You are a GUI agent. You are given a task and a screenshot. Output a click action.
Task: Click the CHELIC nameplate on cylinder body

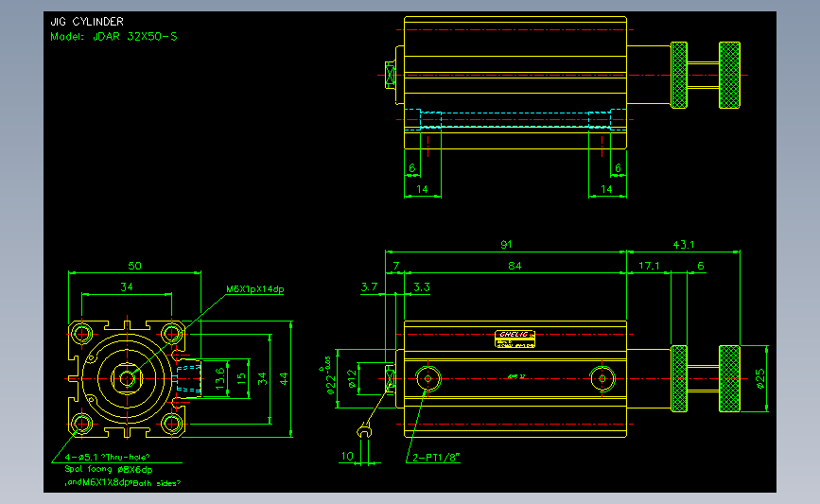point(515,339)
